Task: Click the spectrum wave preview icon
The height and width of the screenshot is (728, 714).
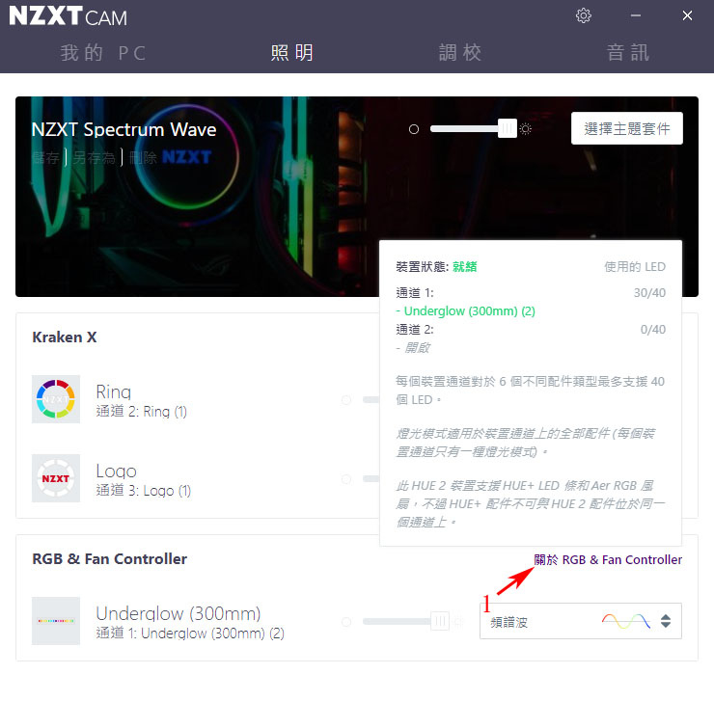Action: pos(626,621)
